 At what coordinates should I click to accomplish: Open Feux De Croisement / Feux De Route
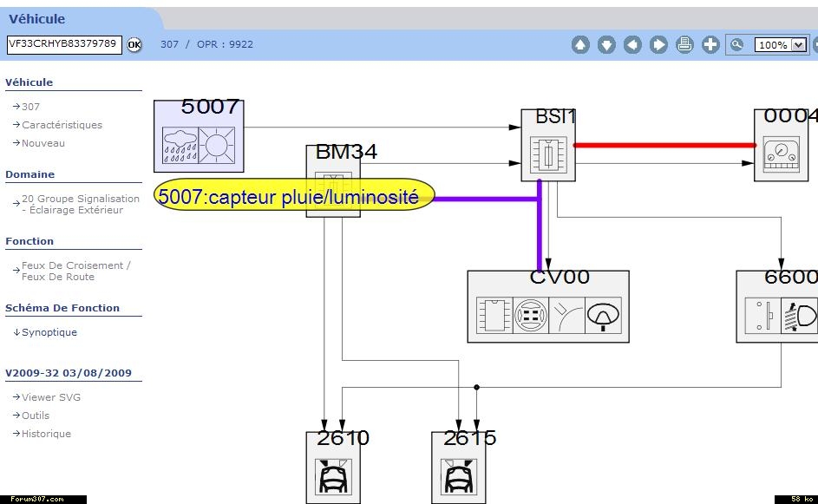tap(75, 271)
